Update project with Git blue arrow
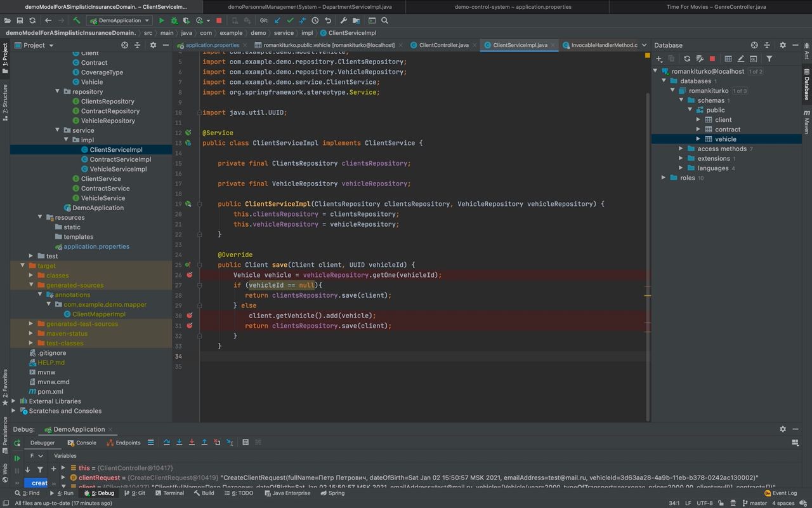 pos(278,20)
